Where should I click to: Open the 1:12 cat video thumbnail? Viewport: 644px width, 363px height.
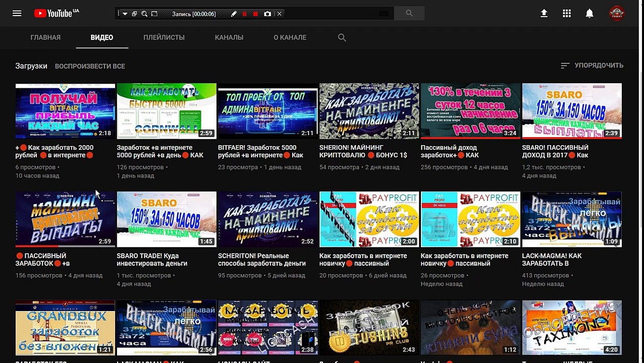(470, 328)
